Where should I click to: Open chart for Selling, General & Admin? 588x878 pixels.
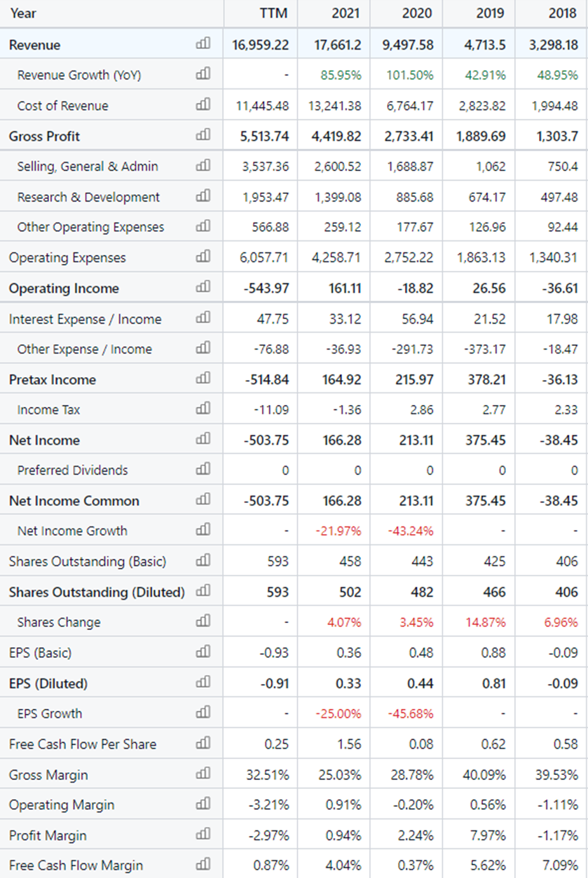pos(203,165)
